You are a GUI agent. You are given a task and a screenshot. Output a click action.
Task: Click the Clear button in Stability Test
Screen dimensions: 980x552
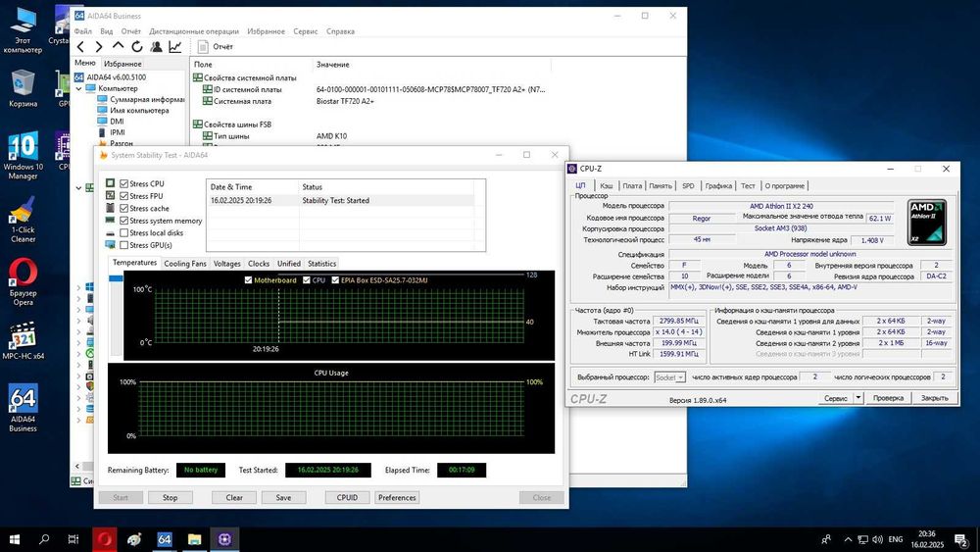tap(234, 498)
